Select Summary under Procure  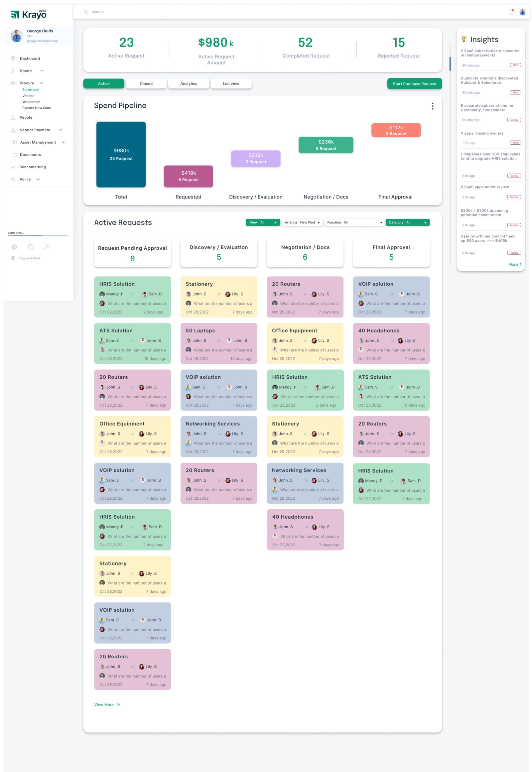coord(30,90)
